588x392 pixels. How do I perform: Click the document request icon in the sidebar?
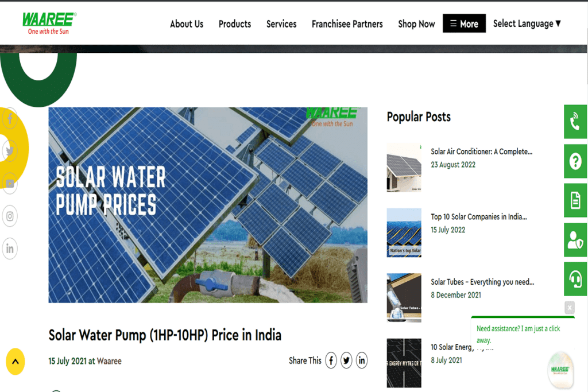(575, 200)
